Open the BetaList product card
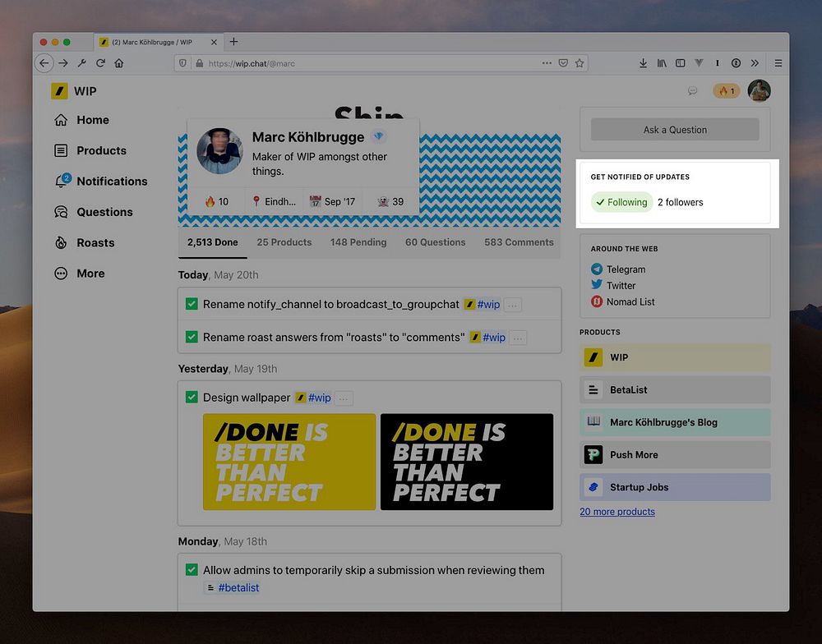This screenshot has height=644, width=822. (x=675, y=390)
